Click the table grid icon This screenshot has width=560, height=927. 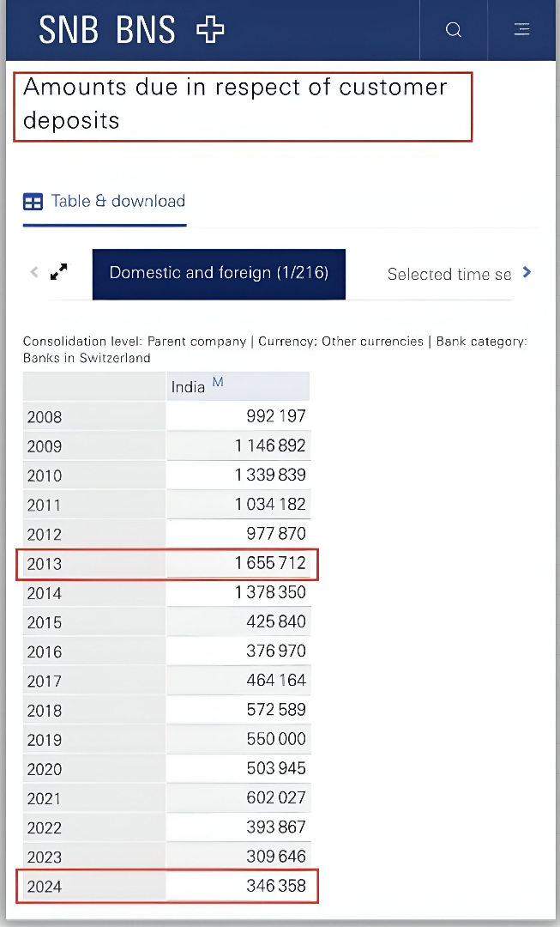tap(33, 202)
